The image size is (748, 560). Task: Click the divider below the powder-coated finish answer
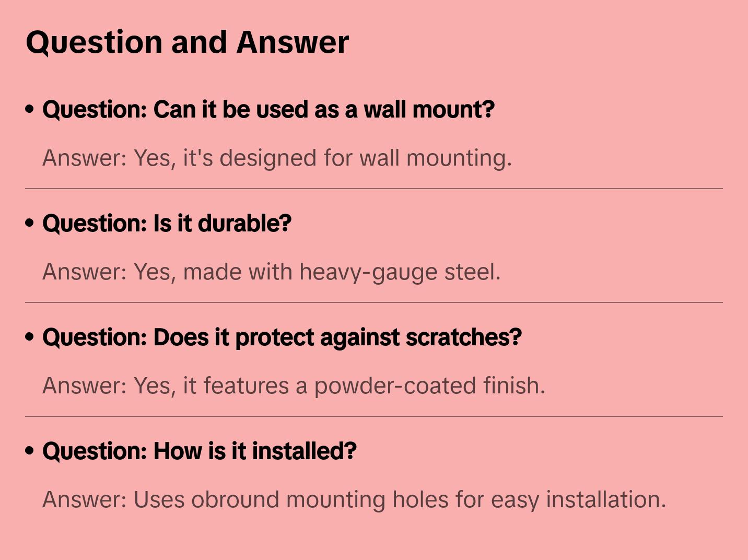[373, 416]
